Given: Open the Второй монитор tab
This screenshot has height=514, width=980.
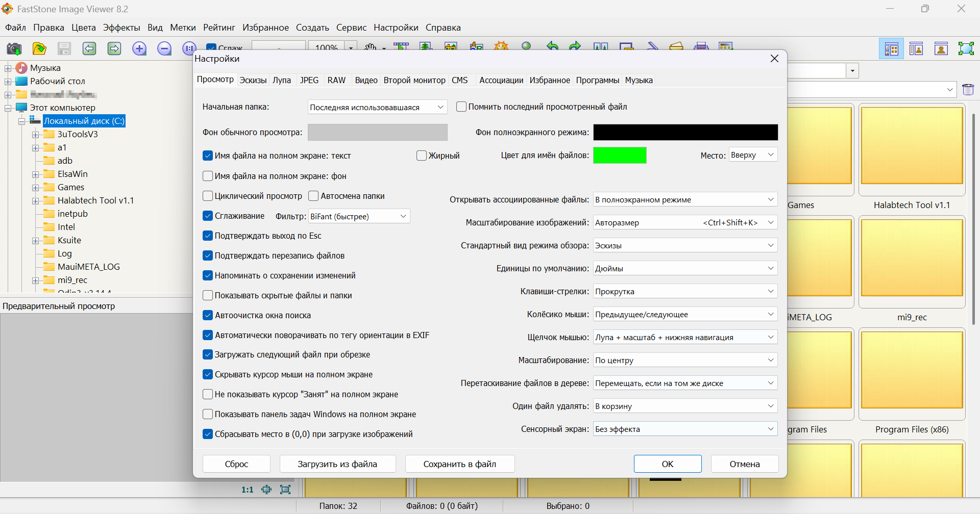Looking at the screenshot, I should [x=414, y=80].
